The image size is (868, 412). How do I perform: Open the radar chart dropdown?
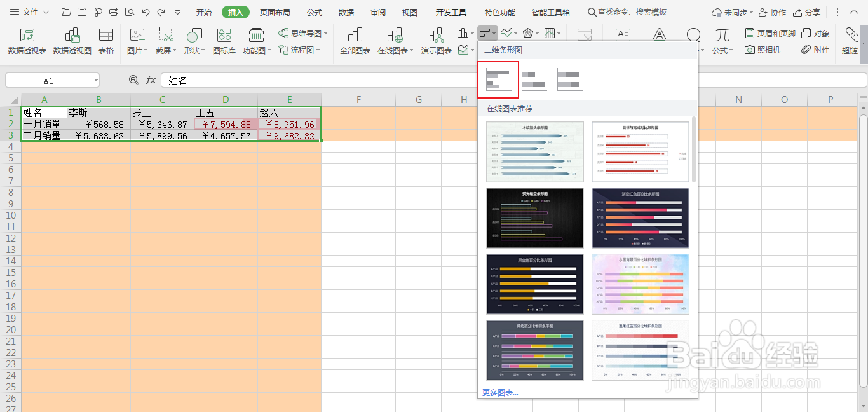pyautogui.click(x=531, y=32)
